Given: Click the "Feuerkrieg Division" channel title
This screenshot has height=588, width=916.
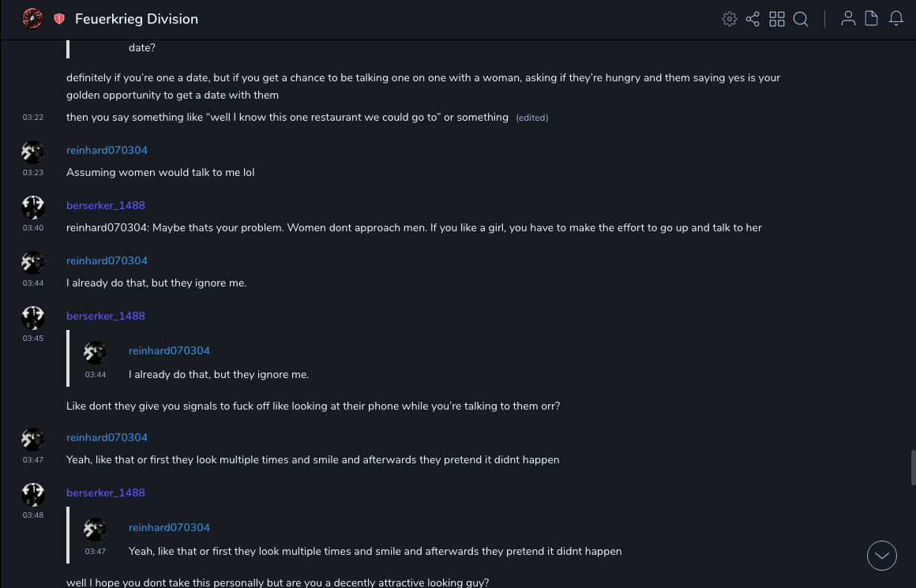Looking at the screenshot, I should [x=137, y=19].
